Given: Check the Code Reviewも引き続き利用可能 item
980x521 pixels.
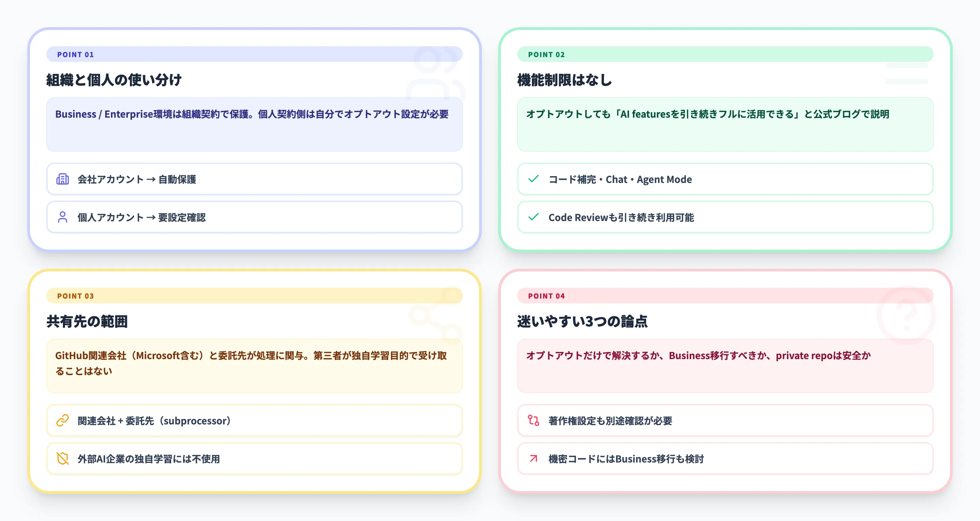Looking at the screenshot, I should (724, 217).
